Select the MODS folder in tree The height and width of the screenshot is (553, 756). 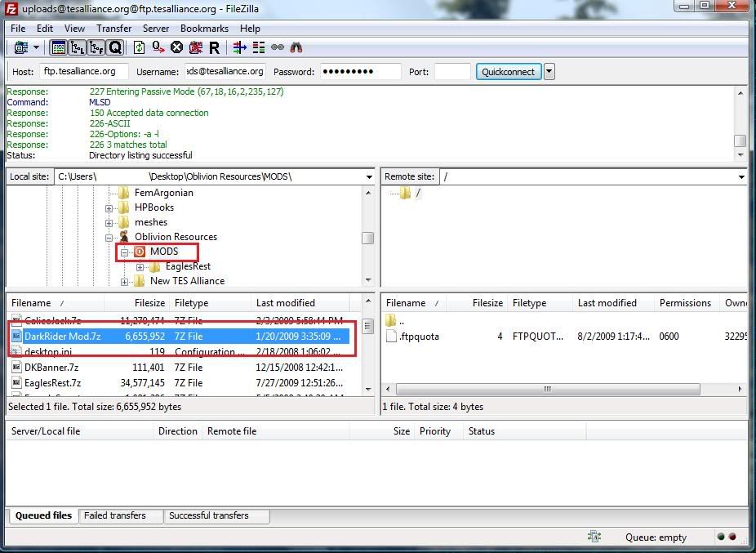point(164,252)
